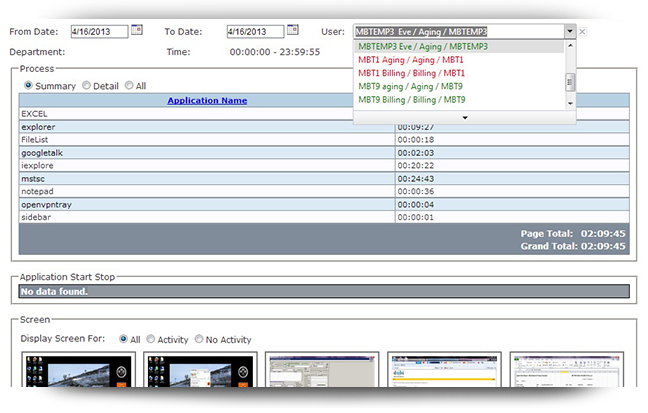Screen dimensions: 648x413
Task: Click user list scrollbar up arrow
Action: (x=570, y=45)
